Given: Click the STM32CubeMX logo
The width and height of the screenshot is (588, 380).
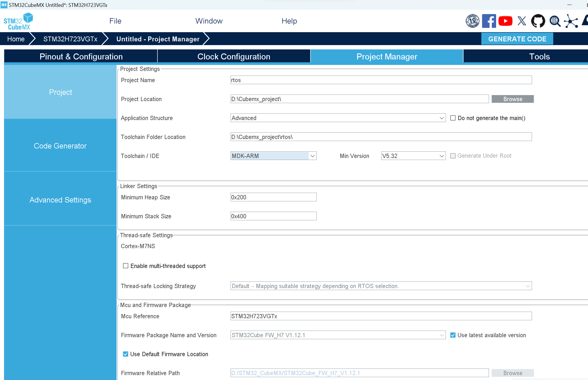Looking at the screenshot, I should point(18,21).
